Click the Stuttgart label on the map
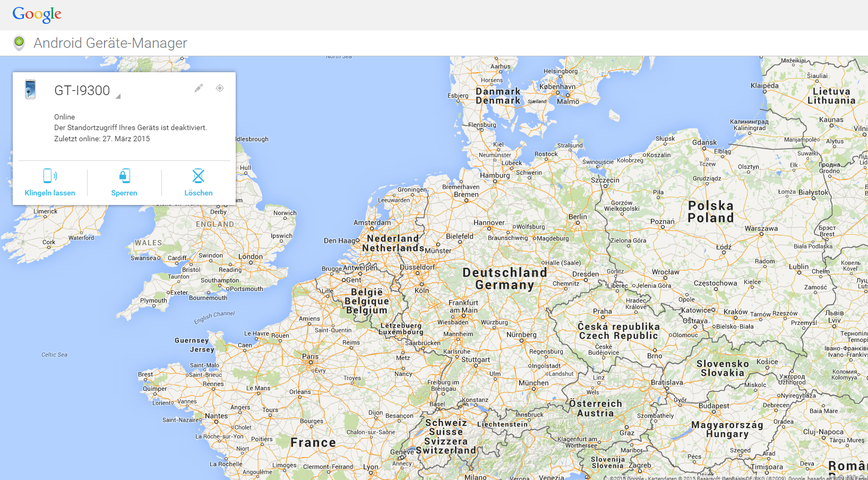 click(476, 359)
